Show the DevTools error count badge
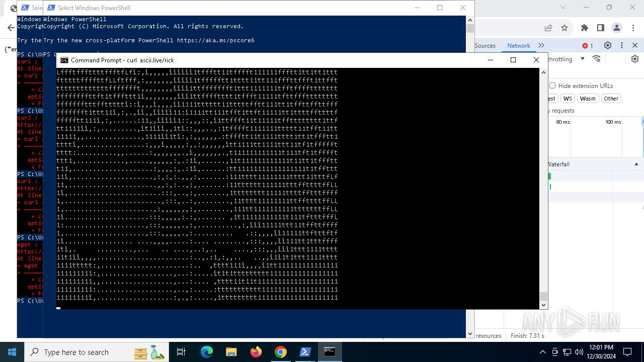This screenshot has width=644, height=362. (587, 46)
